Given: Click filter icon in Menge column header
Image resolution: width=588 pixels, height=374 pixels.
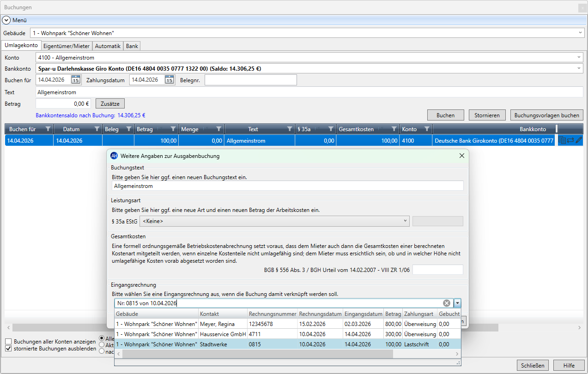Looking at the screenshot, I should [218, 129].
